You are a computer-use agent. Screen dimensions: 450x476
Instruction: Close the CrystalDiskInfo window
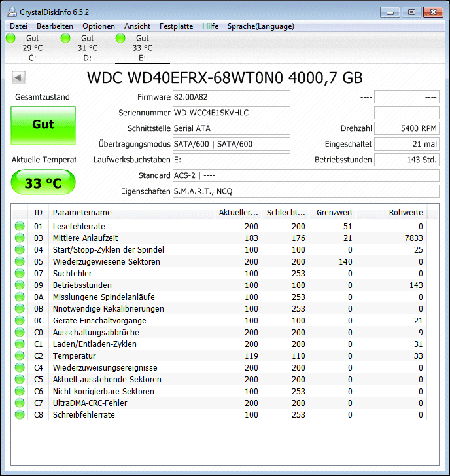434,12
